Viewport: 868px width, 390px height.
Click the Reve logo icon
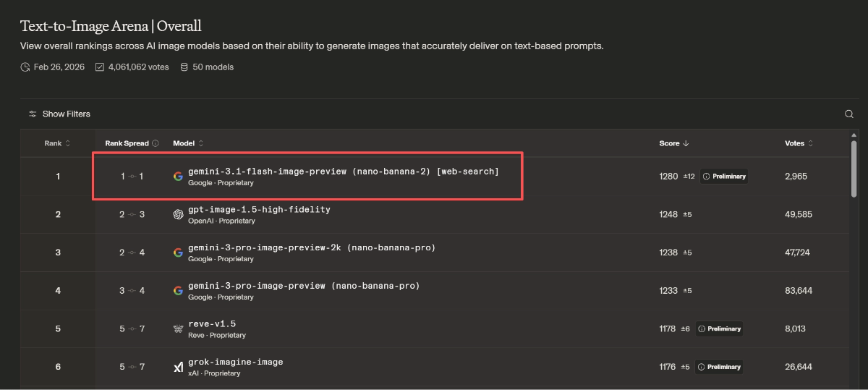tap(178, 328)
